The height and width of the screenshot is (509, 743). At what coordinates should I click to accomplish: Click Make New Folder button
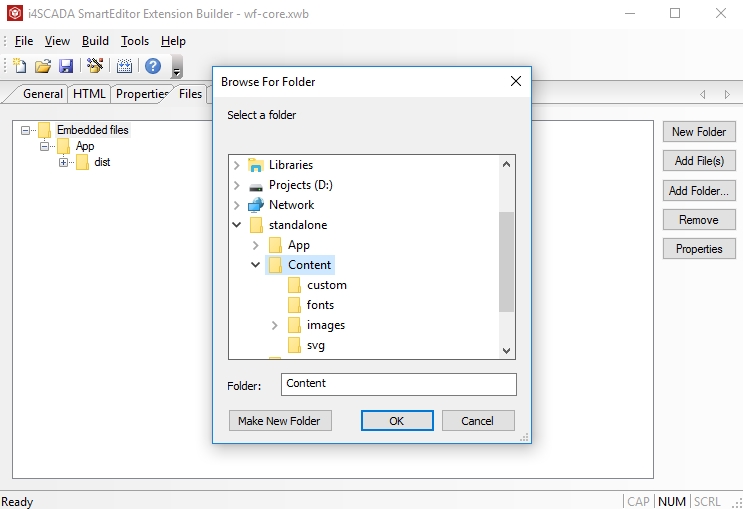(280, 421)
